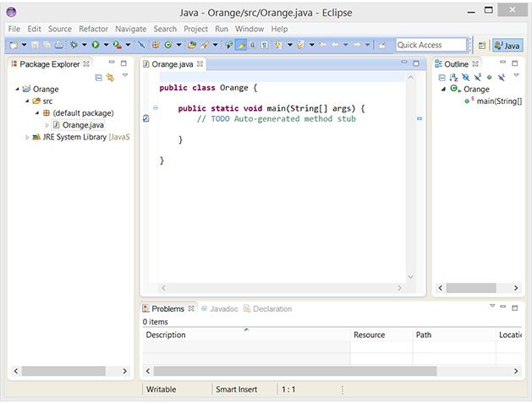The height and width of the screenshot is (404, 532).
Task: Open the New wizard dropdown arrow
Action: 24,45
